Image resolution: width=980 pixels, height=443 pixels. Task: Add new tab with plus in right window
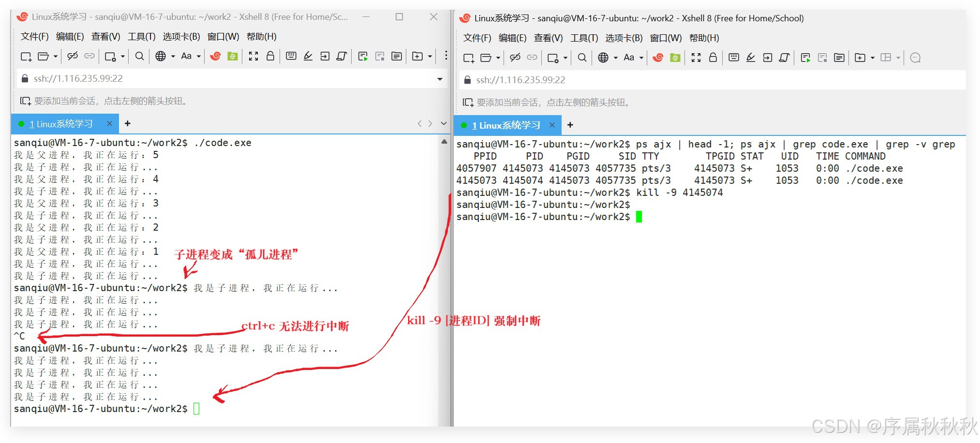click(x=570, y=125)
